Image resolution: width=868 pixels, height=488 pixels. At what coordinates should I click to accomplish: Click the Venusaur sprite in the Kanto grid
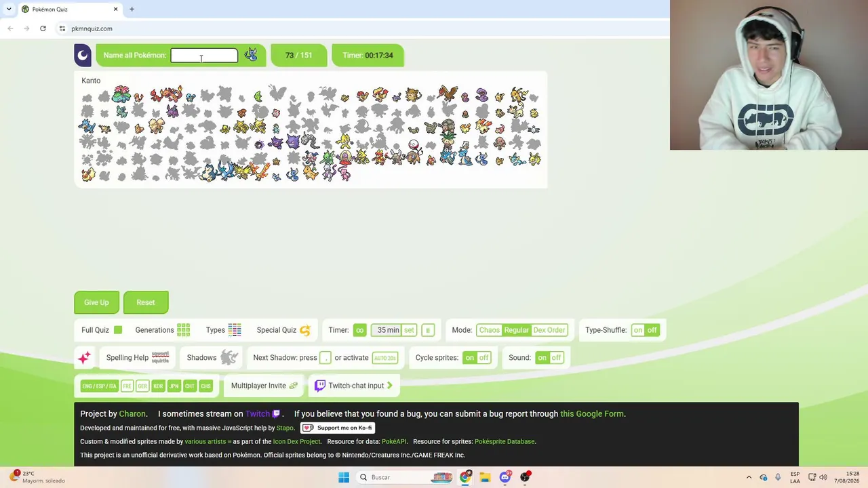click(x=121, y=94)
